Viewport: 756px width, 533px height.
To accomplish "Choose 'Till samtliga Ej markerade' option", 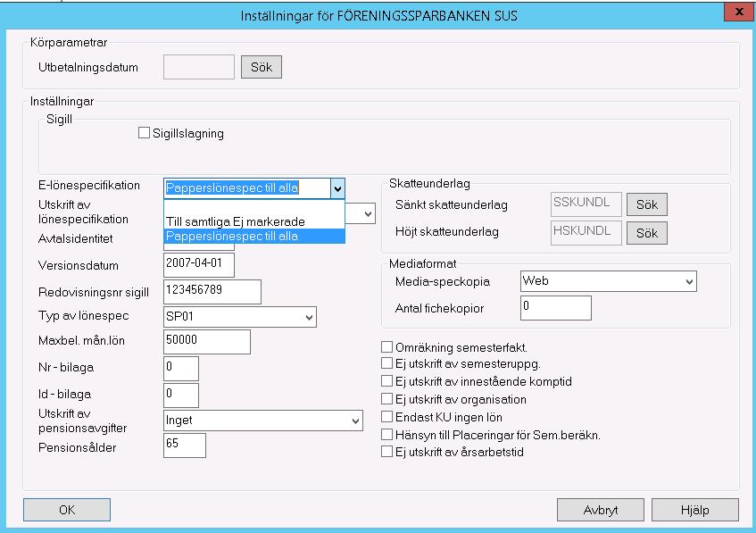I will (254, 222).
